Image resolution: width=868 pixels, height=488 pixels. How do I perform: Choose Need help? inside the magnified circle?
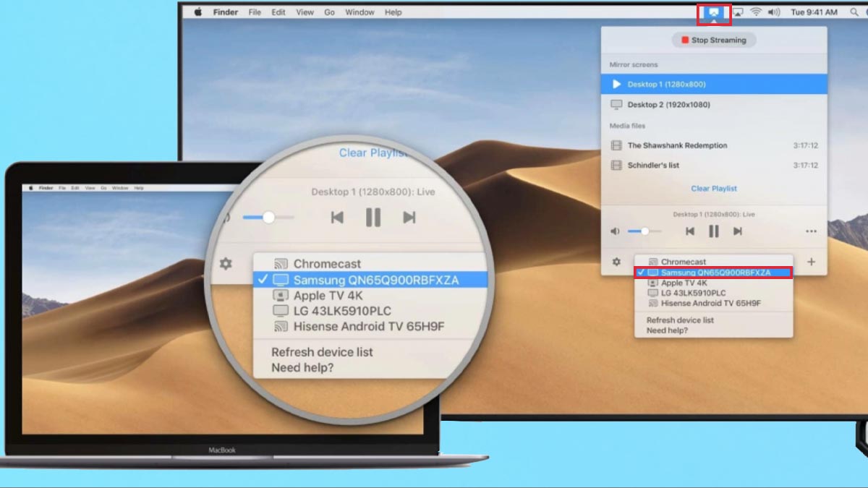[x=302, y=368]
